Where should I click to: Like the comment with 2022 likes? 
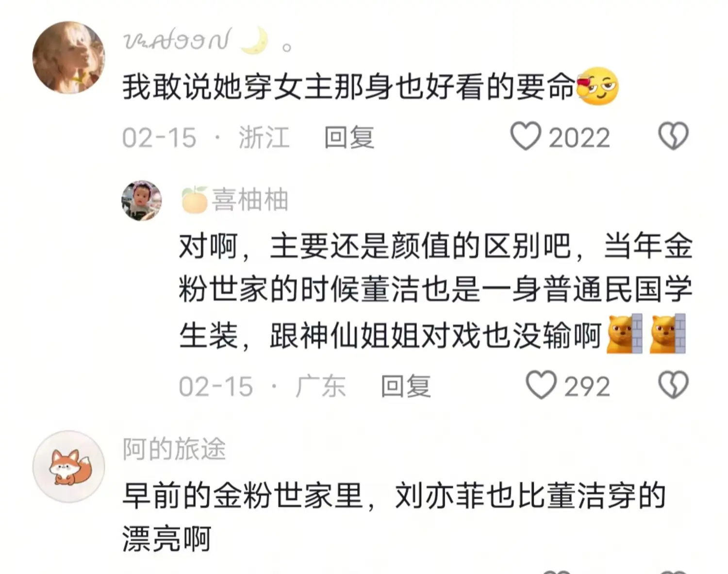tap(526, 136)
